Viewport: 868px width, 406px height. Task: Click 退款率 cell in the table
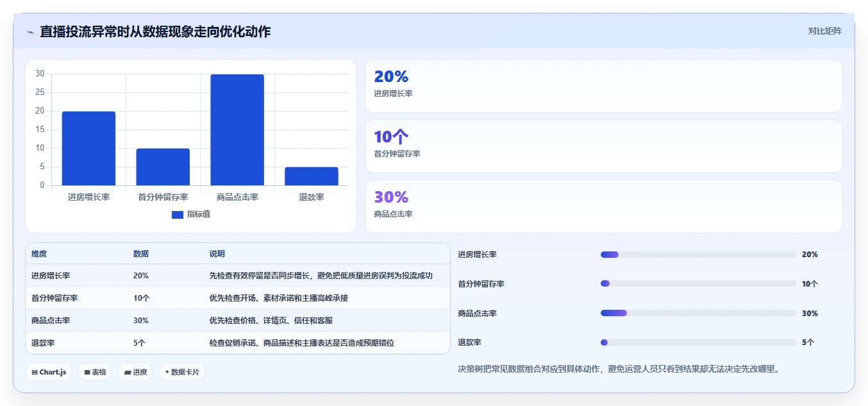click(43, 343)
